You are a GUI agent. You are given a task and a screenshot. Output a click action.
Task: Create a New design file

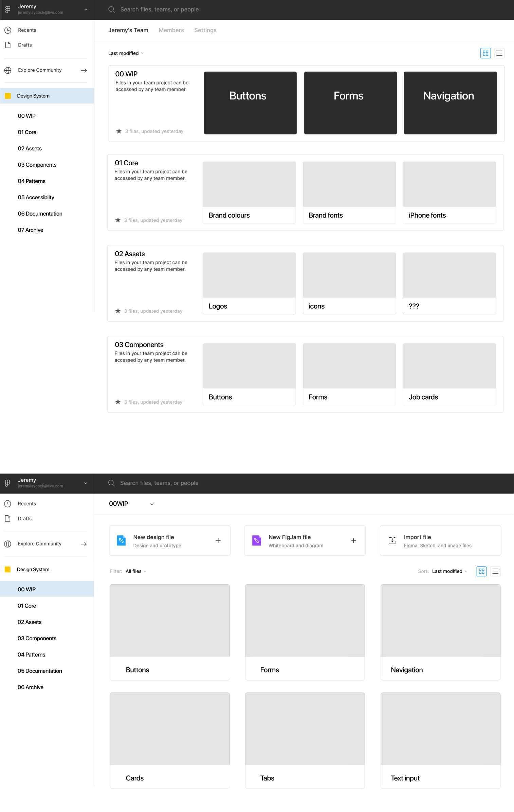click(170, 540)
